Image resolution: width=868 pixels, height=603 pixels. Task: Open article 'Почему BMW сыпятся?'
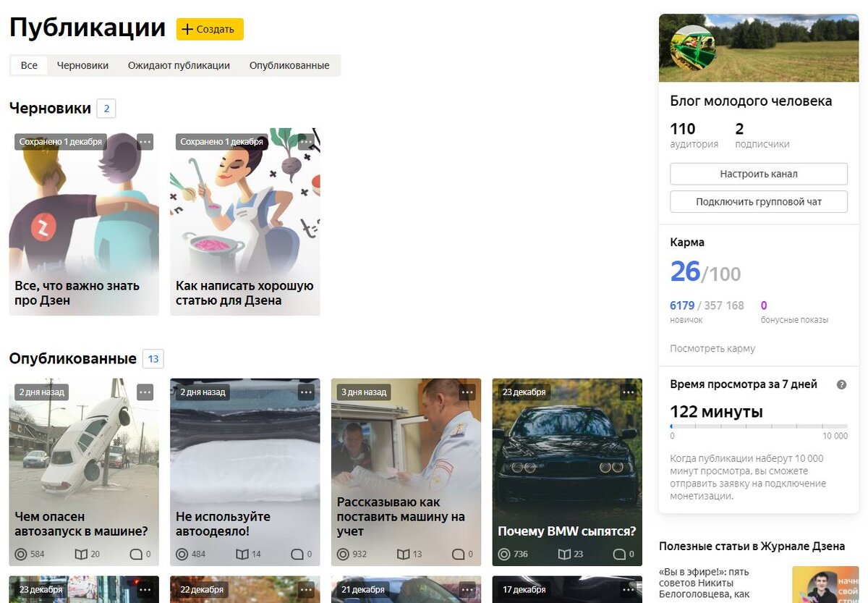[x=567, y=472]
